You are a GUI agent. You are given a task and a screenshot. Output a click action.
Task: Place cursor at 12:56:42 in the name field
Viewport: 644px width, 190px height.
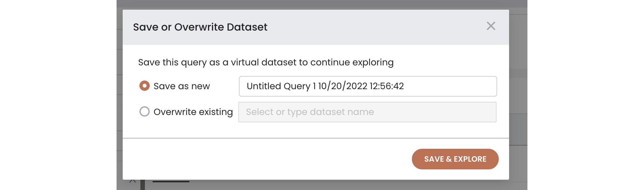(387, 86)
